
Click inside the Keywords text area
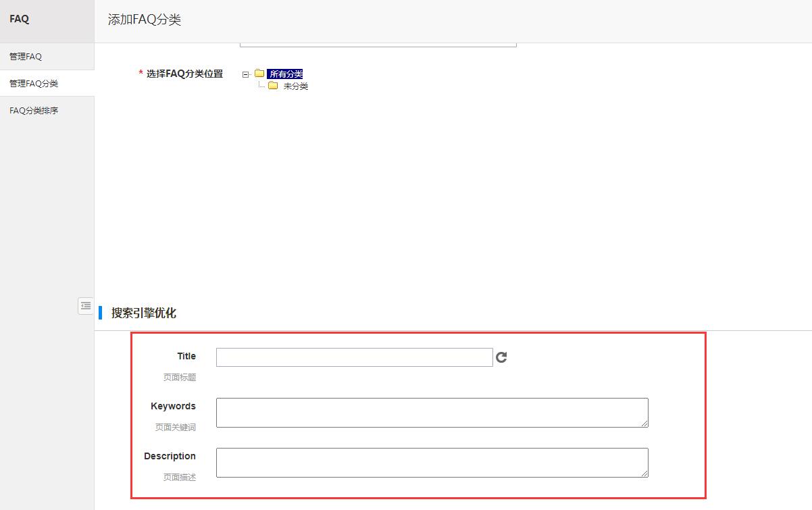[431, 413]
